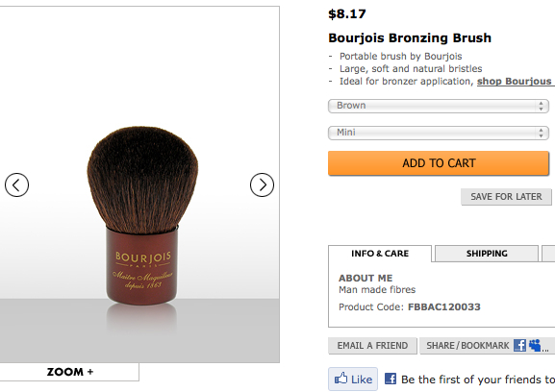Viewport: 555px width, 392px height.
Task: Follow the 'shop Bourjous' link
Action: coord(516,82)
